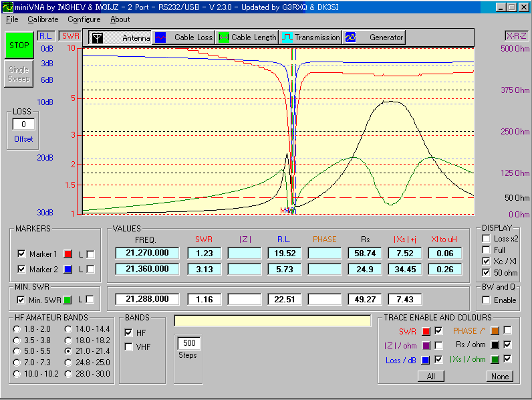Switch to Cable Loss mode icon
Screen dimensions: 532x400
click(x=160, y=37)
